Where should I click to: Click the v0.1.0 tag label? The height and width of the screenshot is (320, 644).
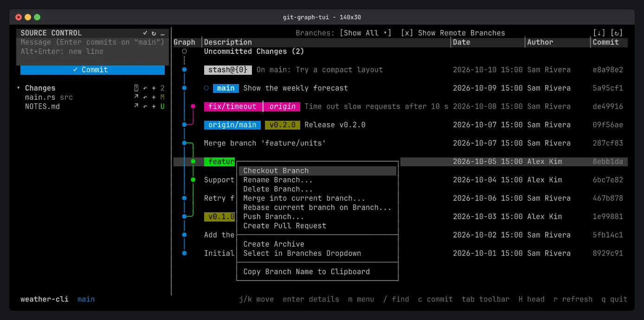coord(219,216)
